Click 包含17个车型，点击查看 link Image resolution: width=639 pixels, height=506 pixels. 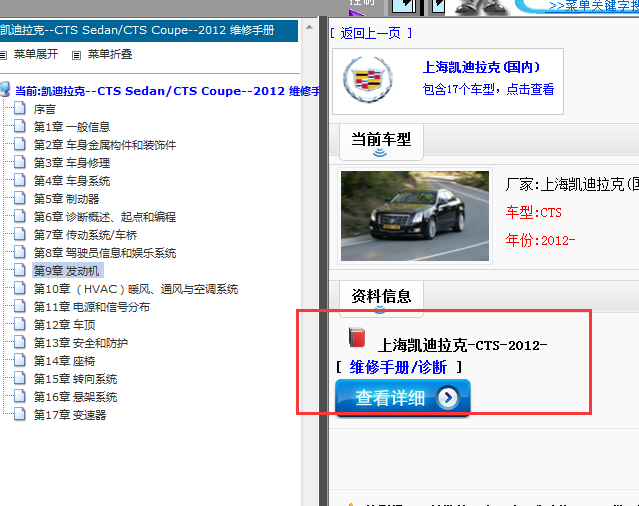[488, 89]
